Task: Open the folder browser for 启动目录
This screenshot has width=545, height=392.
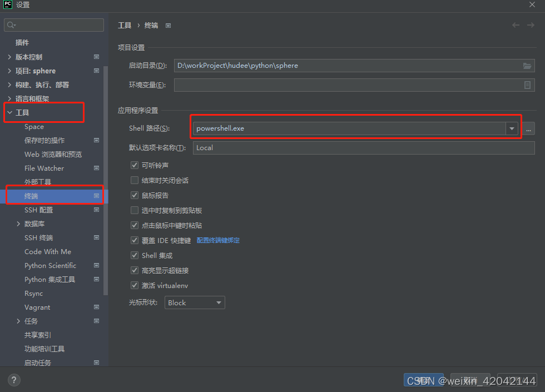Action: pos(527,66)
